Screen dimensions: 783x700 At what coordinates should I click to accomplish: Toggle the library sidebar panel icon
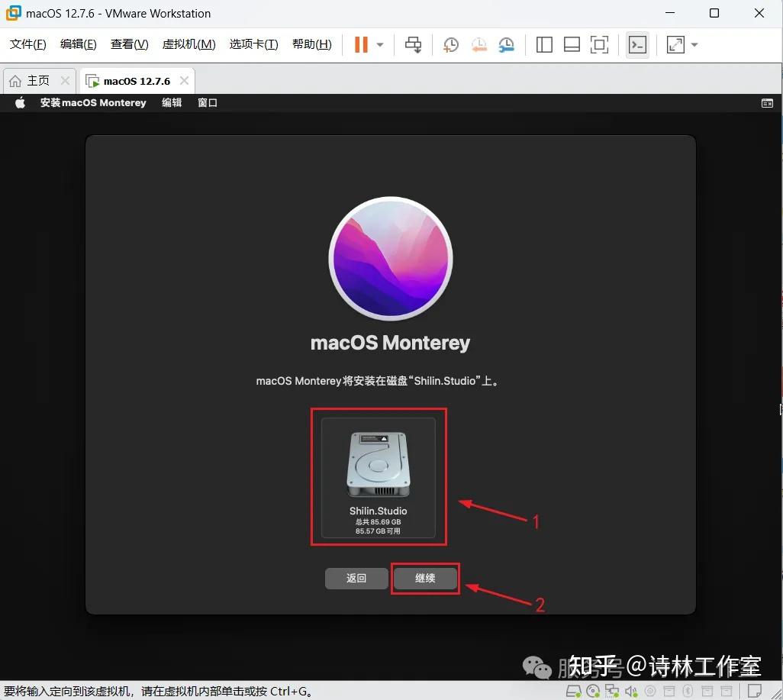(x=544, y=44)
